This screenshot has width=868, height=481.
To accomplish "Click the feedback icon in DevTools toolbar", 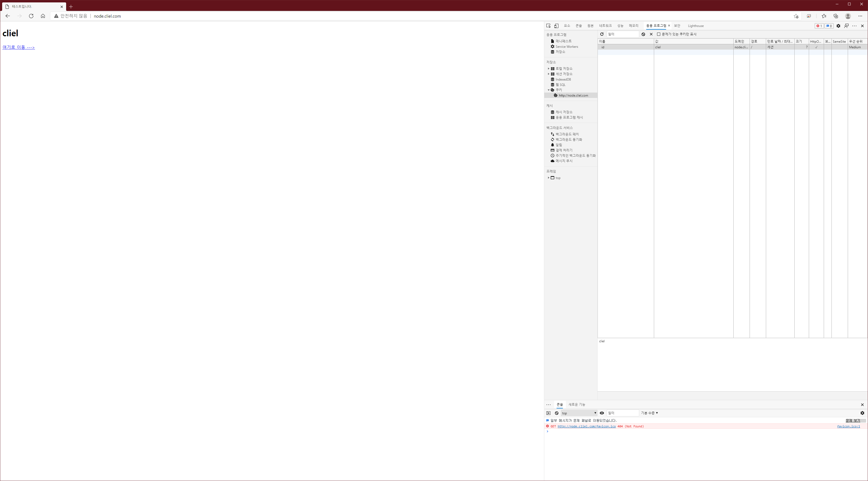I will [846, 26].
